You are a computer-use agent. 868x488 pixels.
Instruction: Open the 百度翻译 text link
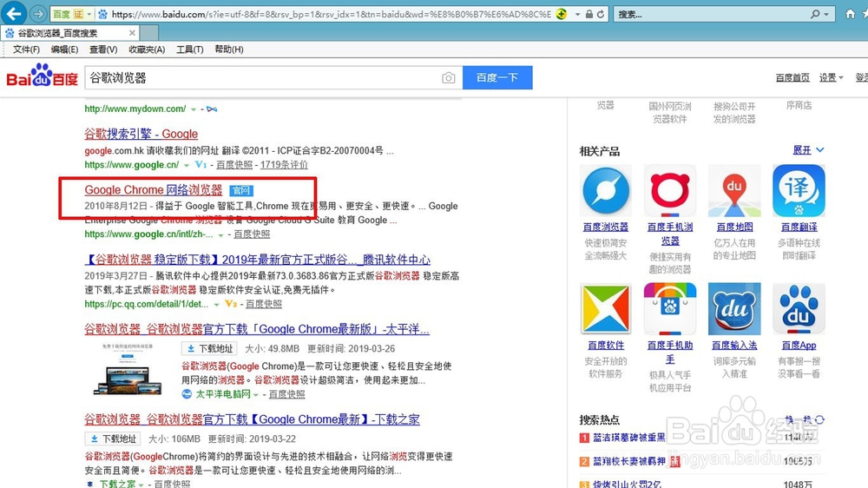point(799,228)
